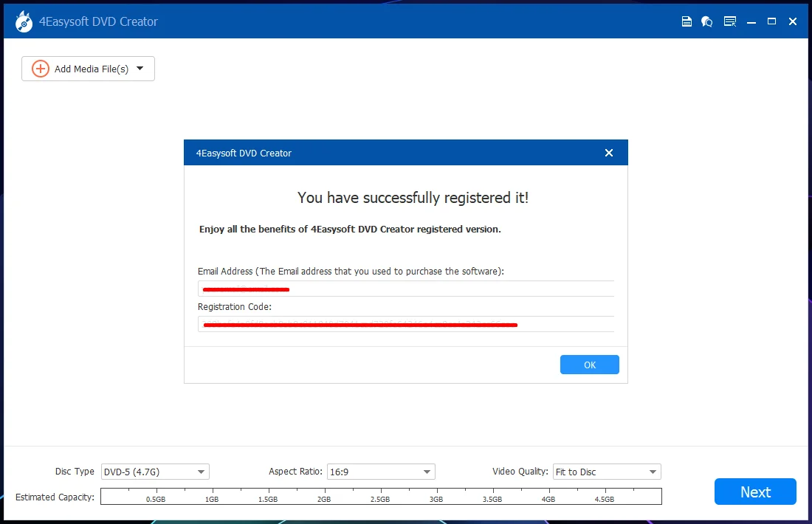Open the Disc Type DVD-5 dropdown
This screenshot has height=524, width=812.
(155, 472)
